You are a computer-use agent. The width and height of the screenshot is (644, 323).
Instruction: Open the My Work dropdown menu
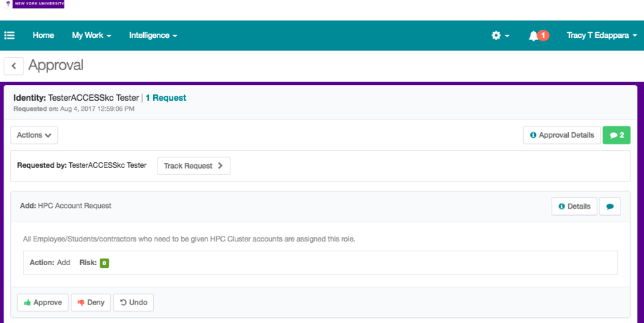[x=92, y=36]
